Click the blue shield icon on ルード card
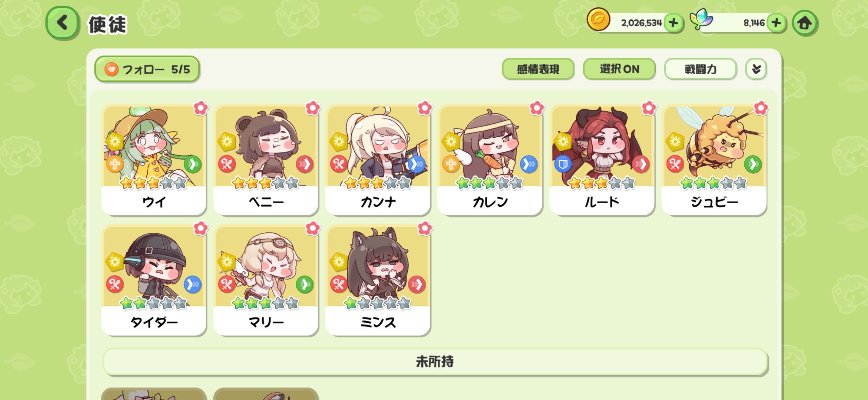 (563, 165)
